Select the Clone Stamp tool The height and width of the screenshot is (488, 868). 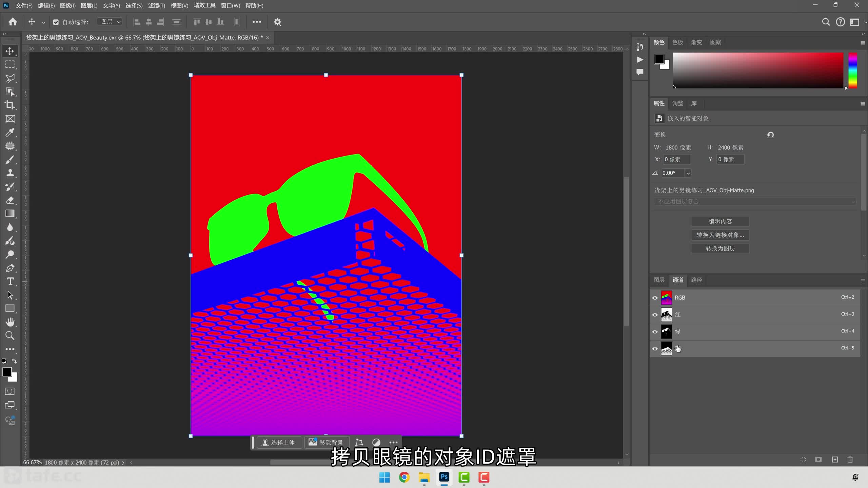point(10,173)
